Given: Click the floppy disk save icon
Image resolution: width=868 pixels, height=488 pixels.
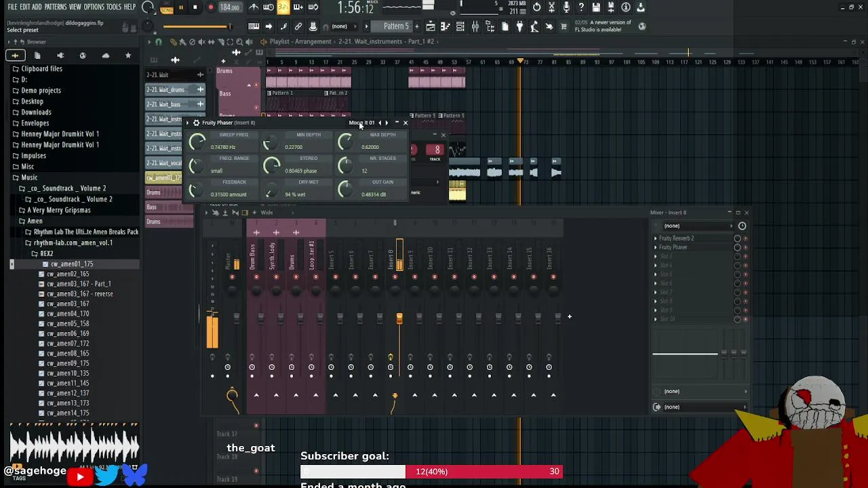Looking at the screenshot, I should [596, 7].
